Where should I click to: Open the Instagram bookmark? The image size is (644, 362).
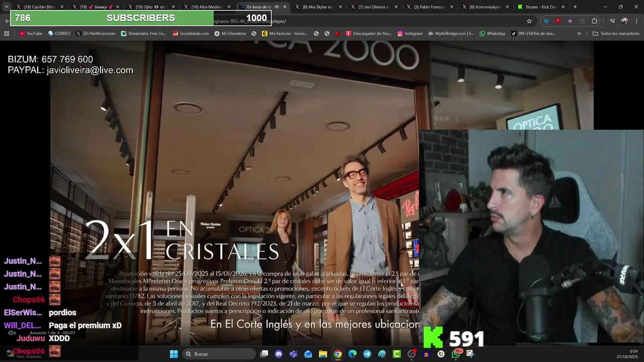tap(410, 34)
